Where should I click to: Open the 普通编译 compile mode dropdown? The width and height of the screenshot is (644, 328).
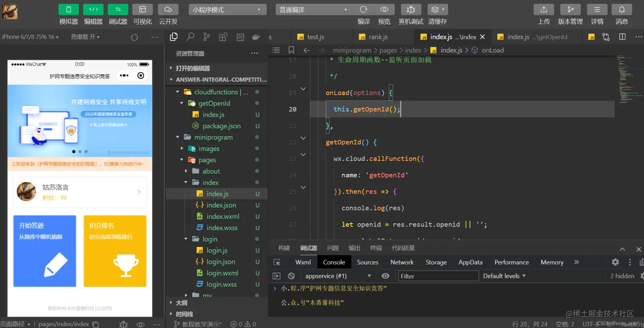(x=314, y=9)
